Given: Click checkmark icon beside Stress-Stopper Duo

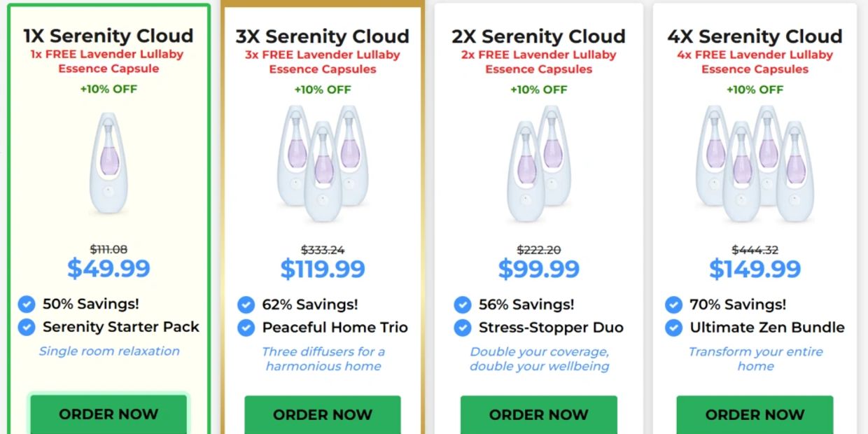Looking at the screenshot, I should coord(462,328).
